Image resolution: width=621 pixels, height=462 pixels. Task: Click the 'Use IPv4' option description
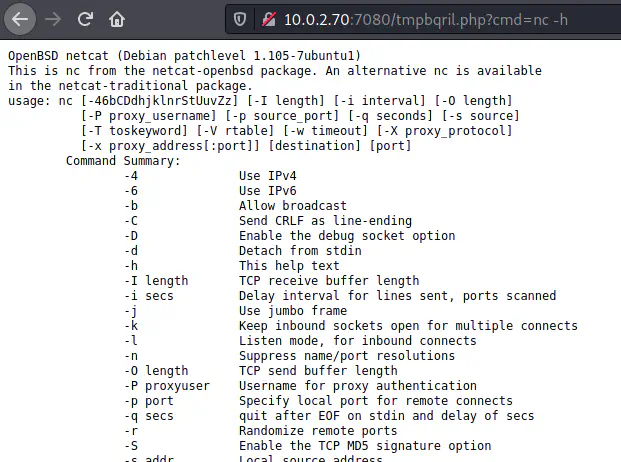[x=267, y=175]
